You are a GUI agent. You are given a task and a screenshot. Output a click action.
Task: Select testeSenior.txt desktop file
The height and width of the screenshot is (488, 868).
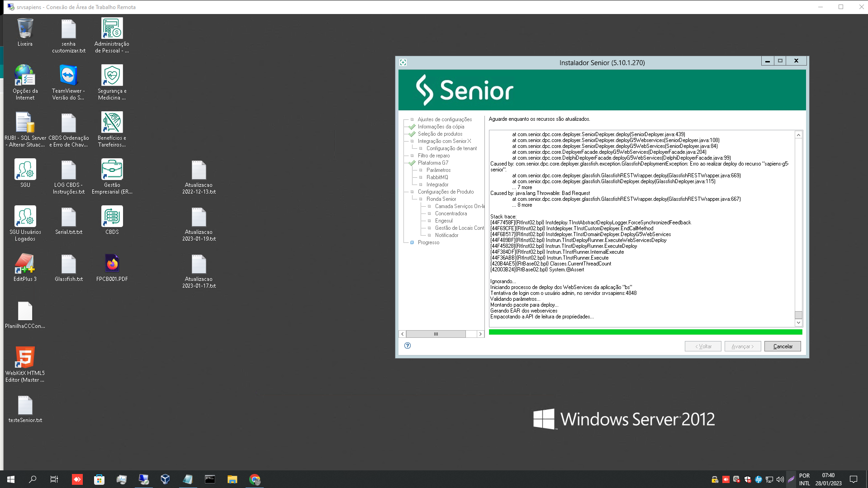(25, 408)
